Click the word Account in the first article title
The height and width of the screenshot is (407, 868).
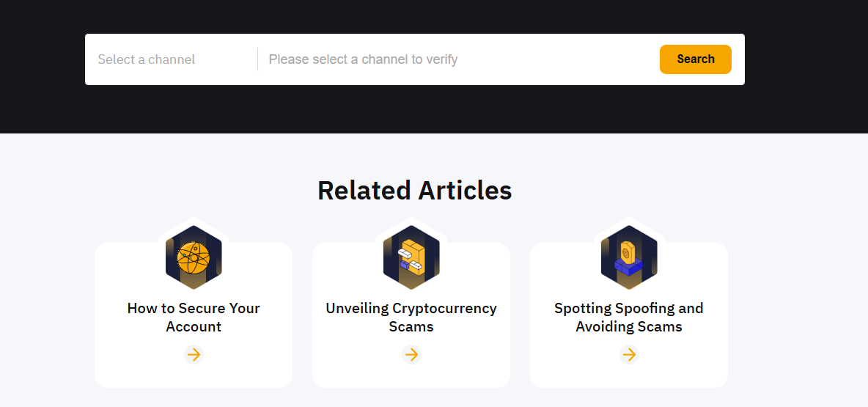pyautogui.click(x=194, y=327)
